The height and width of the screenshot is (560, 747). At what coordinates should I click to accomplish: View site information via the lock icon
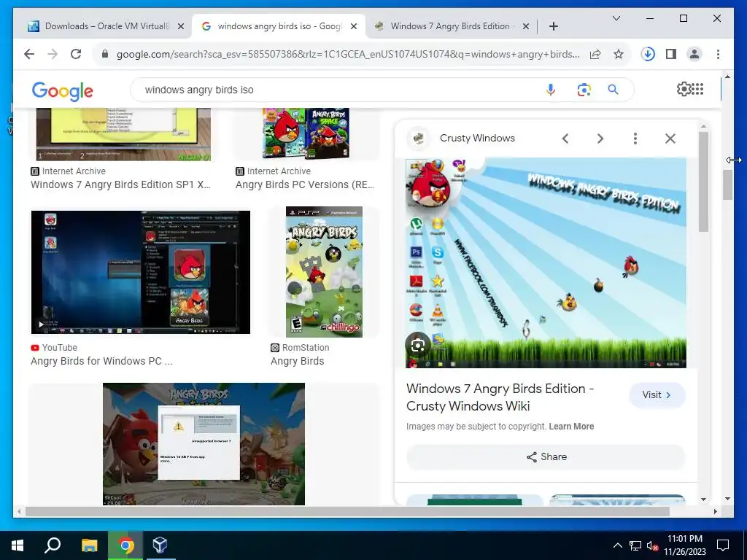tap(105, 54)
